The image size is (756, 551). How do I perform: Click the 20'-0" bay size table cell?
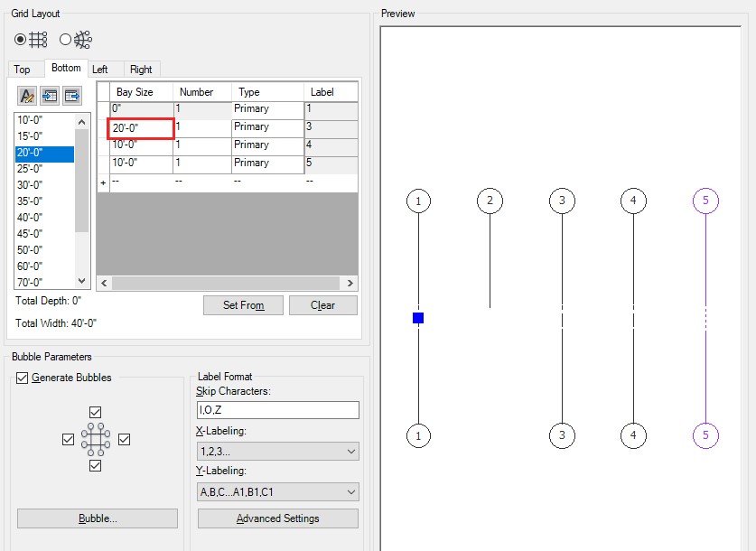pyautogui.click(x=141, y=128)
